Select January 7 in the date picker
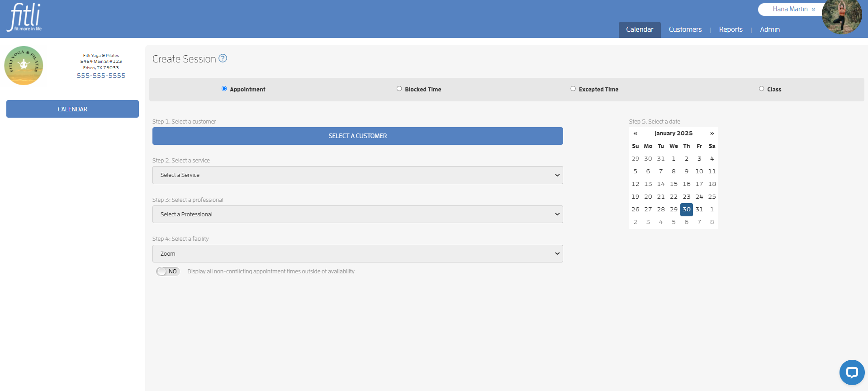This screenshot has width=868, height=391. (661, 172)
